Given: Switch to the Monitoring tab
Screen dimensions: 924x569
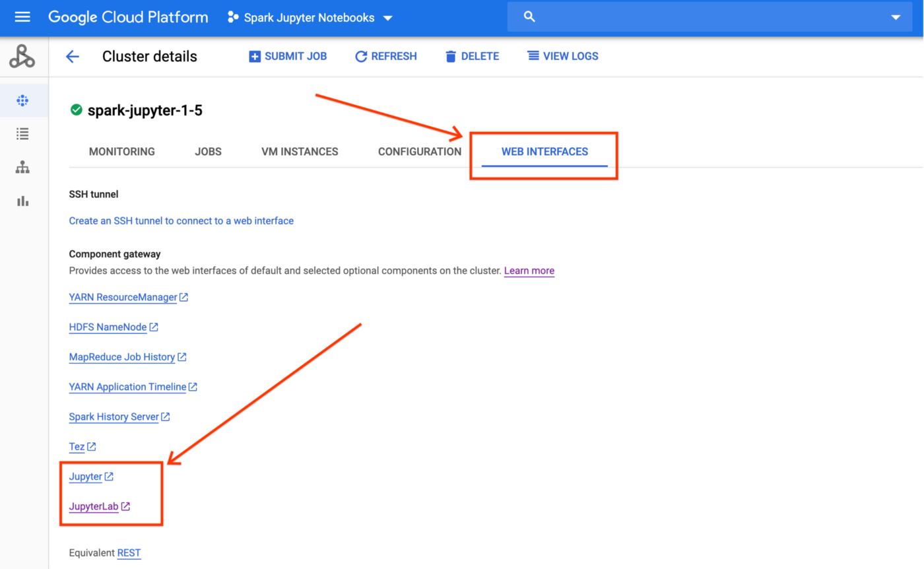Looking at the screenshot, I should 121,152.
